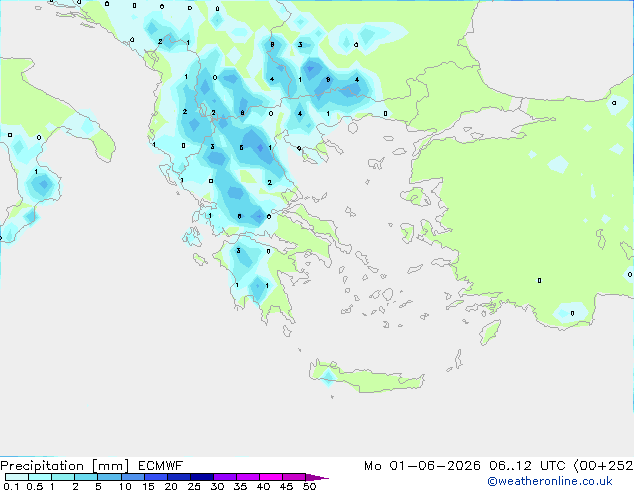
Task: Select the 1–2 mm legend color box
Action: point(63,477)
